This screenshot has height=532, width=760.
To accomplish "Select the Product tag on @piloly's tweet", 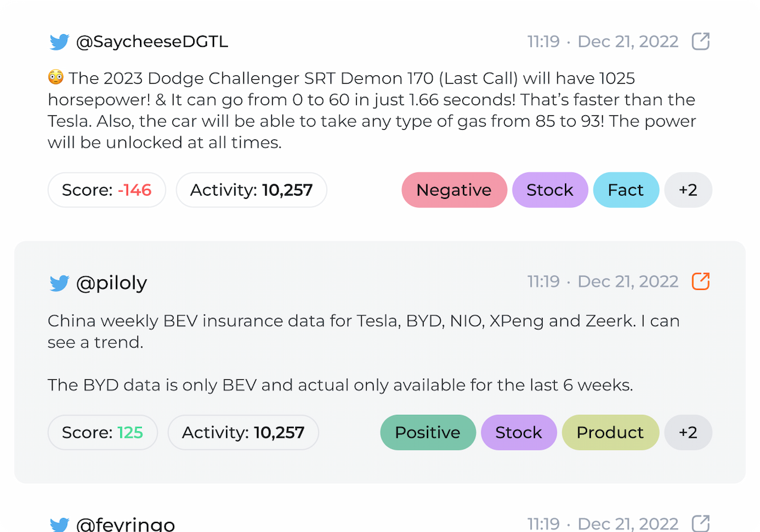I will [x=610, y=432].
